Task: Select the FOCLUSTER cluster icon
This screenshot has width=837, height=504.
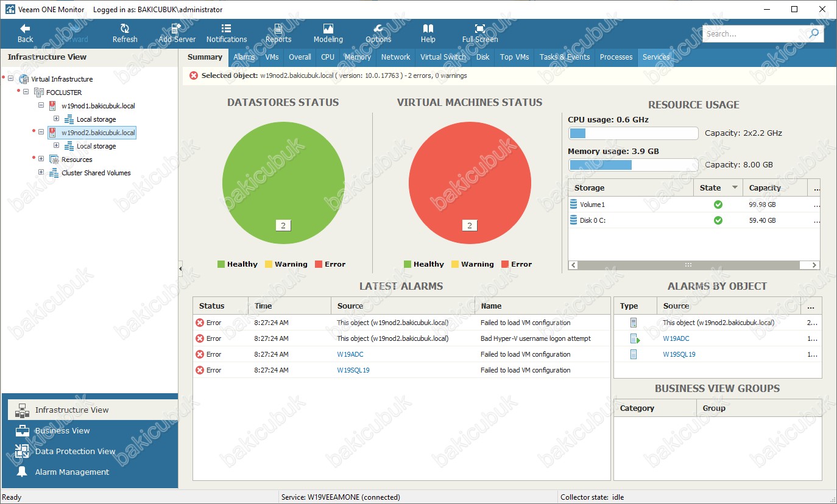Action: click(39, 93)
